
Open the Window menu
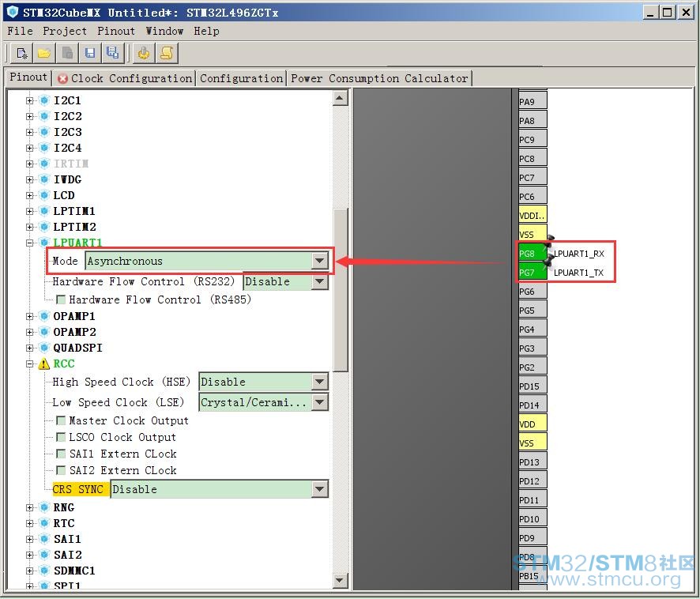point(164,31)
